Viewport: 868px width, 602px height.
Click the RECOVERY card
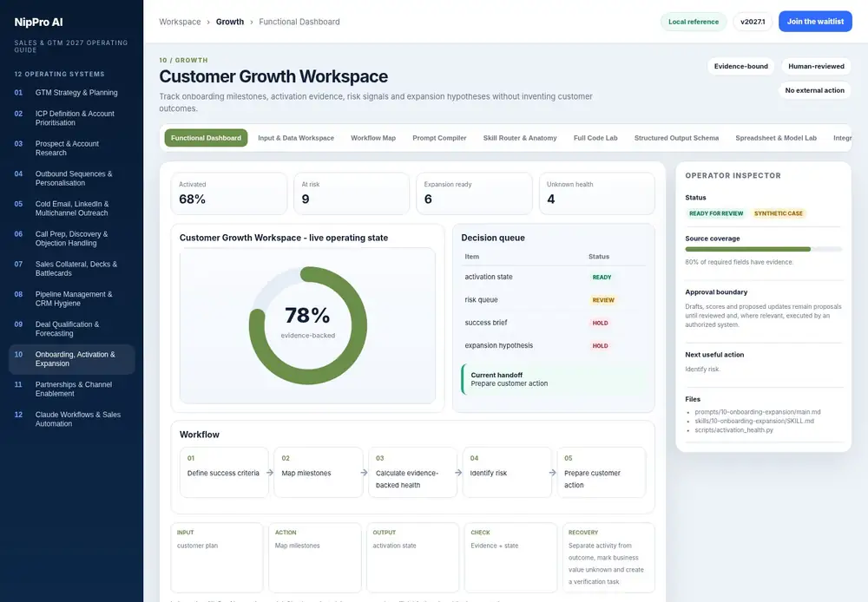coord(608,558)
